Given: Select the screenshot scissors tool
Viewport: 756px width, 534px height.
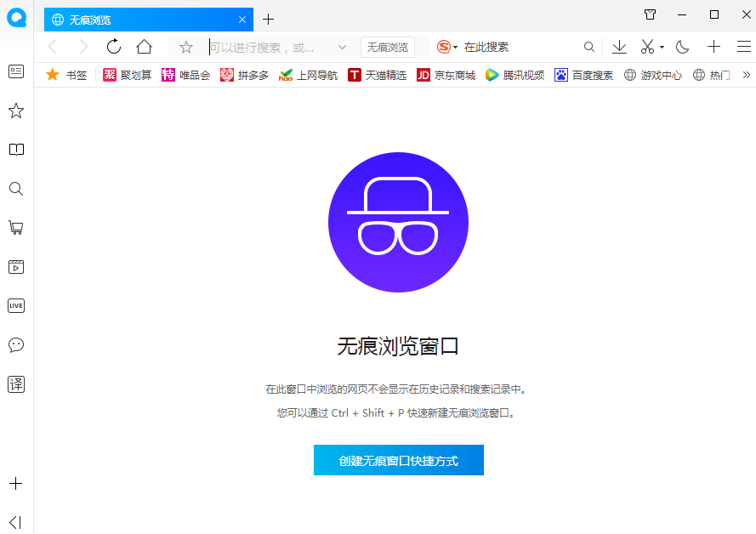Looking at the screenshot, I should pyautogui.click(x=646, y=46).
